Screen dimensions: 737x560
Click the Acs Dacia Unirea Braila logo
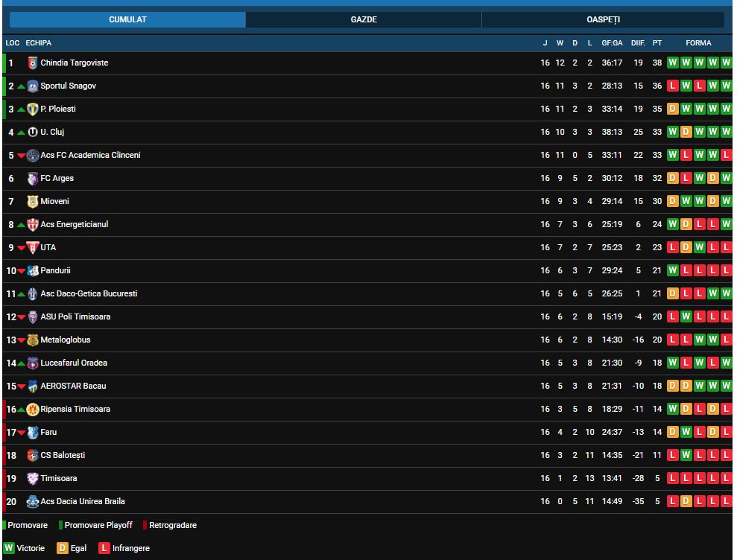pos(33,502)
